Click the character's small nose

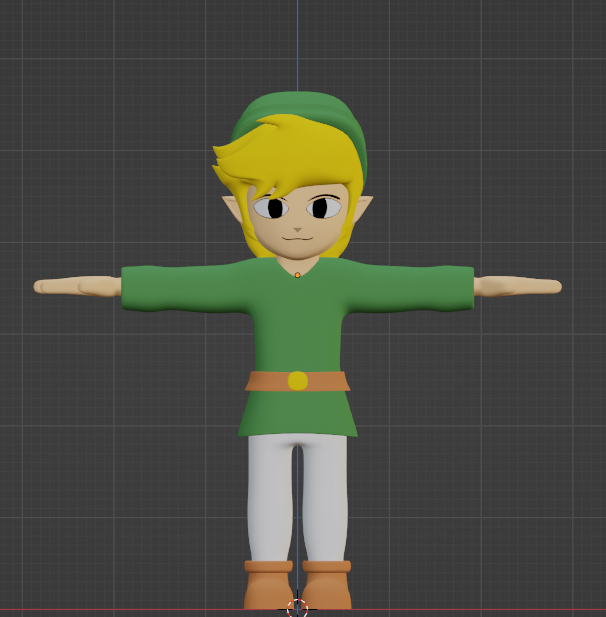[297, 229]
